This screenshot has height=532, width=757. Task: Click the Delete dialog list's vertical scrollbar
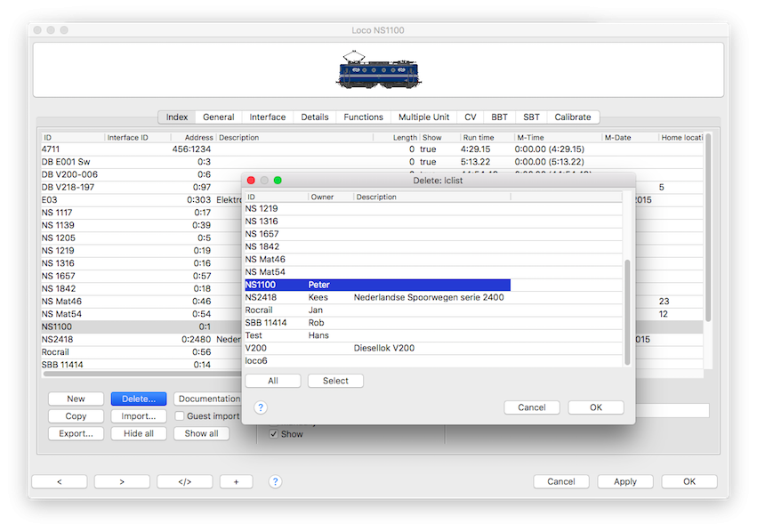point(627,311)
